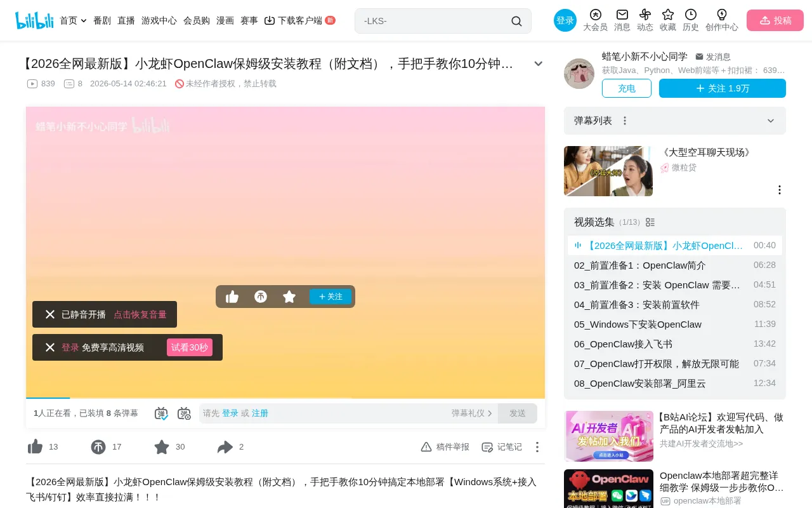
Task: Click the 充电 button
Action: click(627, 88)
